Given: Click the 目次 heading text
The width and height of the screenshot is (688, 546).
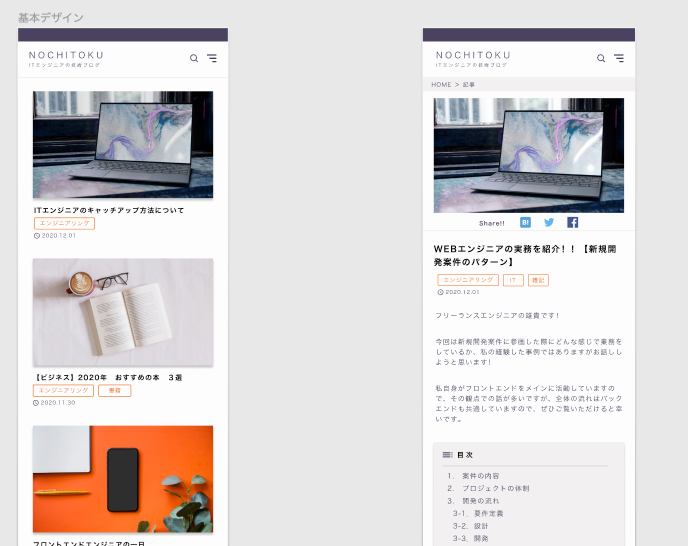Looking at the screenshot, I should [465, 455].
